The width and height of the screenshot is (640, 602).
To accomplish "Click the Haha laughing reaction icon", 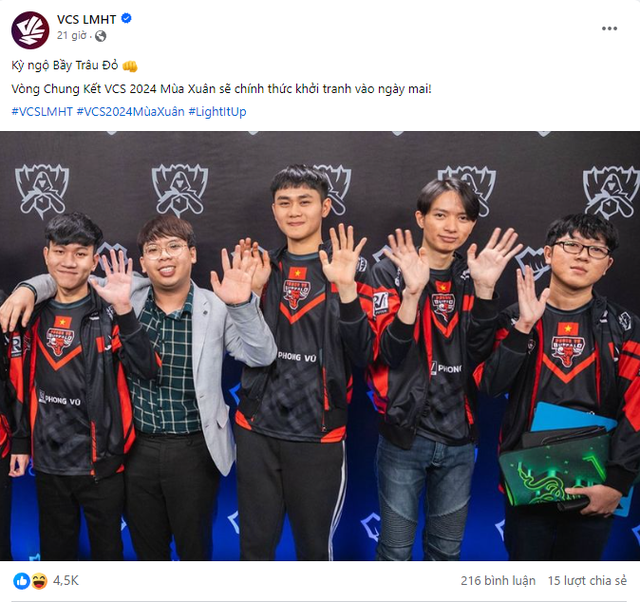I will (39, 581).
